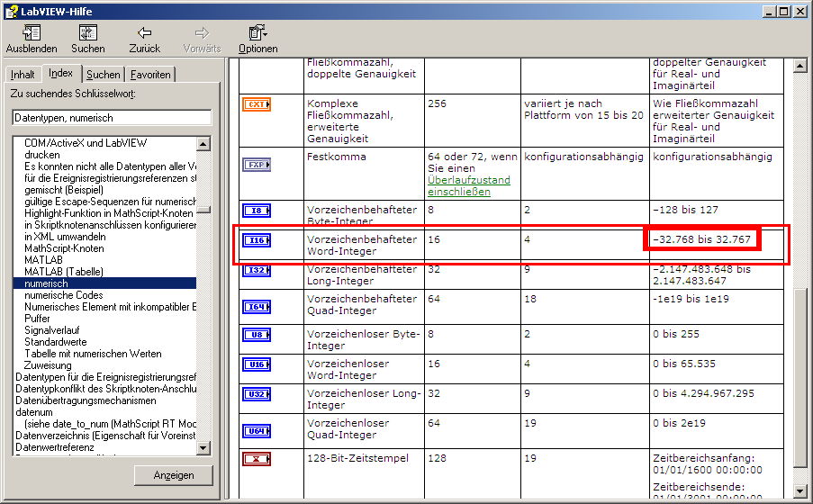The height and width of the screenshot is (504, 813).
Task: Go back with the Zurück arrow
Action: [144, 33]
